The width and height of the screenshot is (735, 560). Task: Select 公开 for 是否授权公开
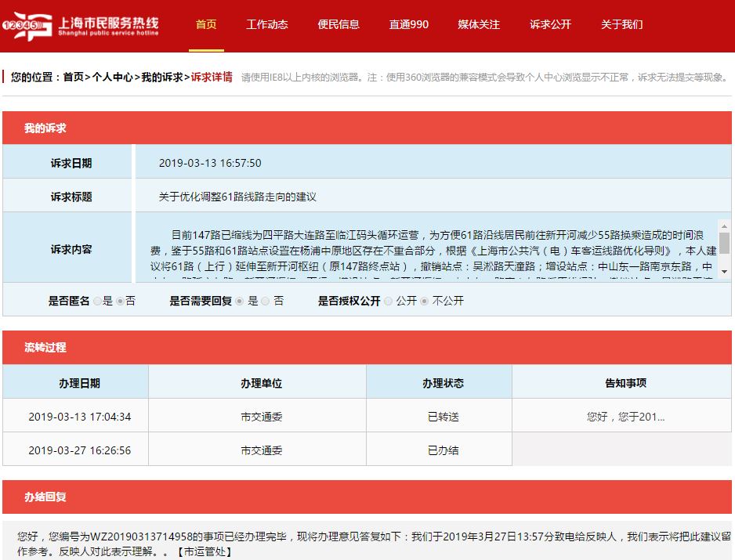point(388,301)
